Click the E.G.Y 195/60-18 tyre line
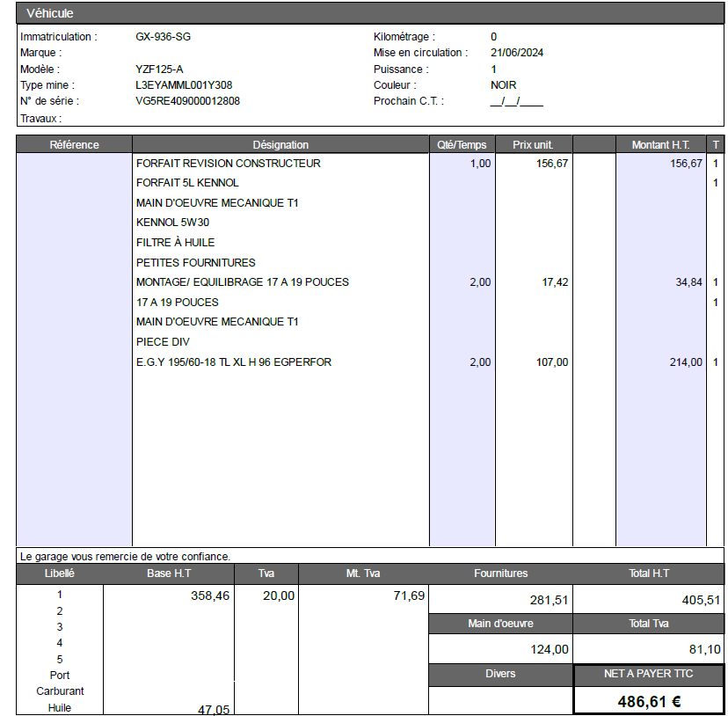Screen dimensions: 728x716 coord(234,362)
